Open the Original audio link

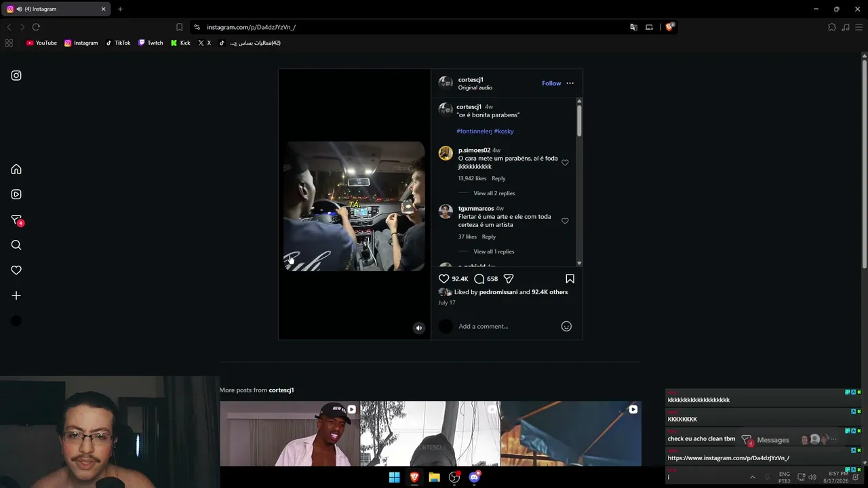475,88
